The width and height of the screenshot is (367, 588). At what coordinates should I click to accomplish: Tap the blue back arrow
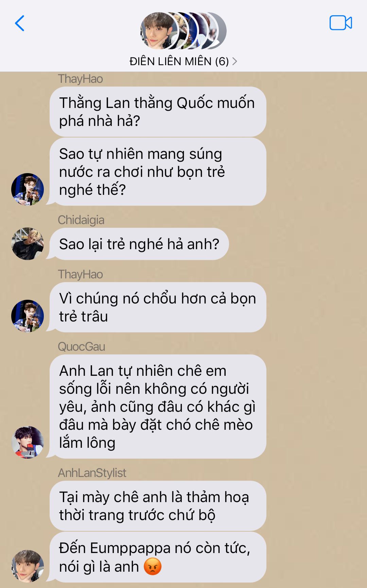point(20,23)
